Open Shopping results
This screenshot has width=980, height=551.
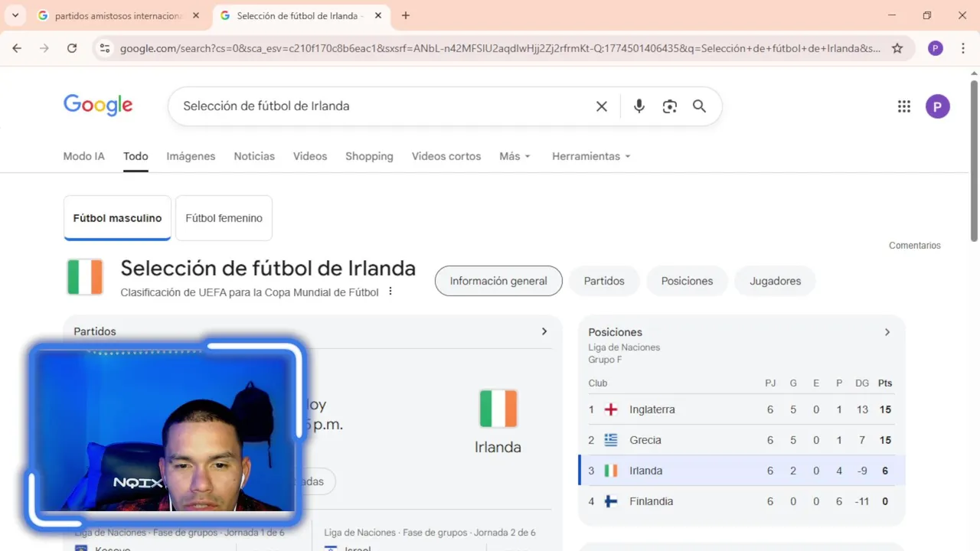pos(369,156)
